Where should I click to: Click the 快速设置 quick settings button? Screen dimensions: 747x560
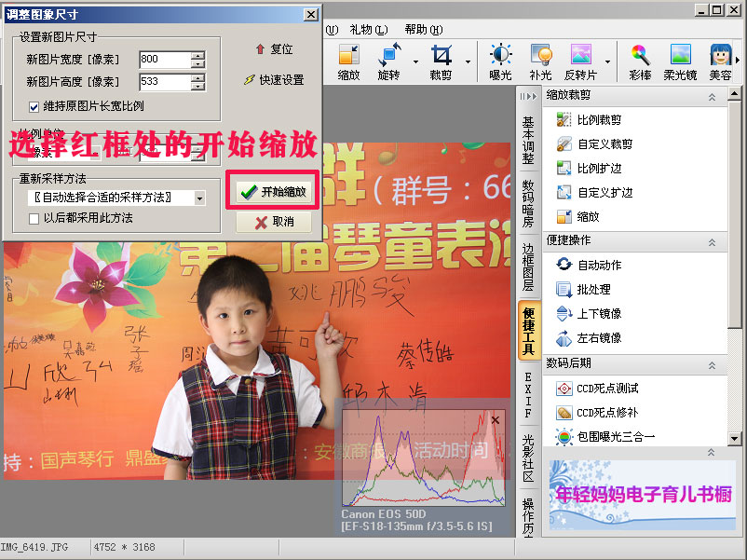tap(274, 79)
